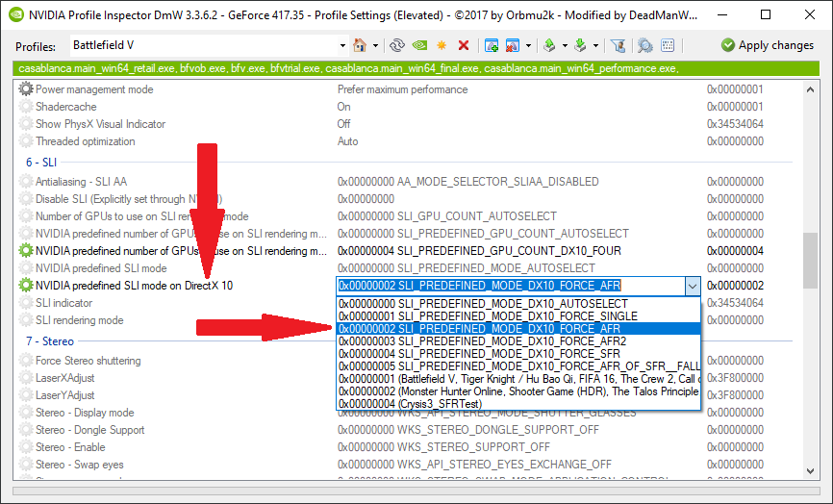Open the bit value editor icon
Screen dimensions: 833x504
pyautogui.click(x=668, y=45)
